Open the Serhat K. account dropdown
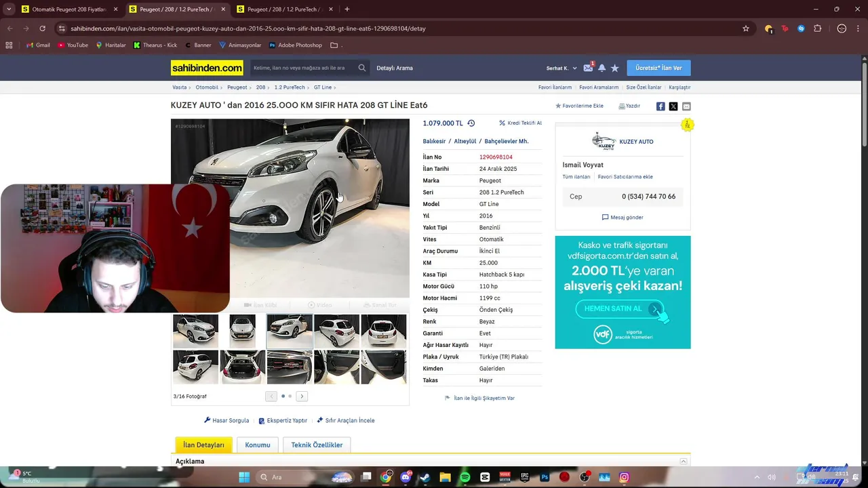The width and height of the screenshot is (868, 488). (561, 68)
